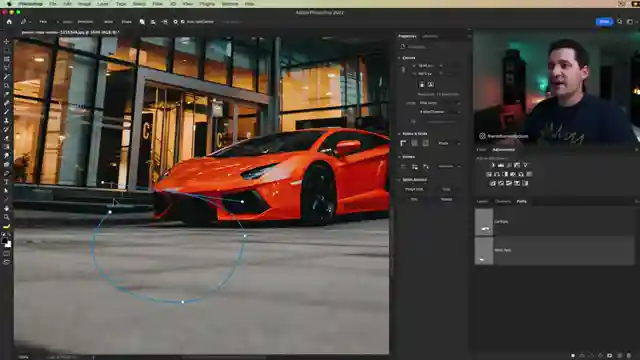Select the Gradient tool

point(7,147)
